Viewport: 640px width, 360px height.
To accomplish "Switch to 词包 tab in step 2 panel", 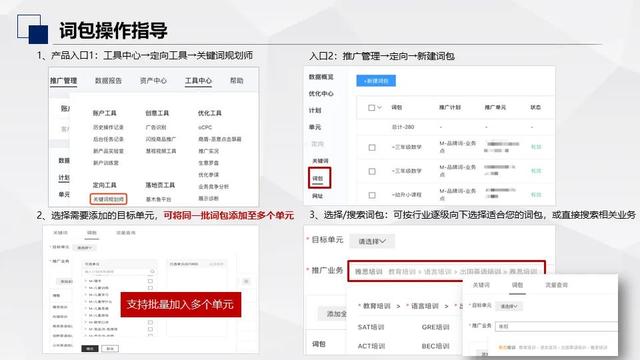I will coord(92,233).
